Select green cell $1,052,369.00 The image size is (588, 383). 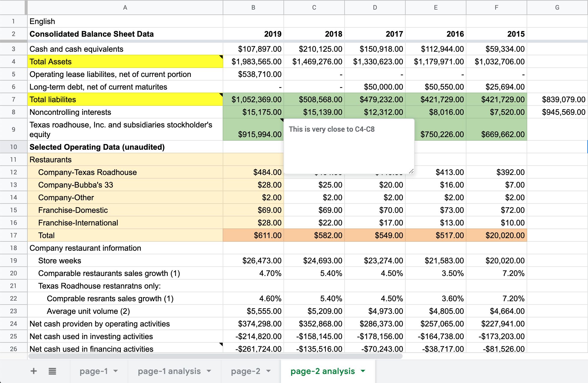pyautogui.click(x=253, y=100)
